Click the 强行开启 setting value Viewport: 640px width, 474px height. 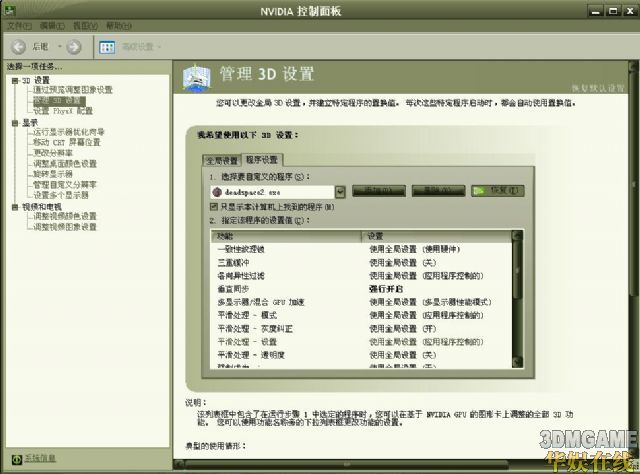pos(386,289)
